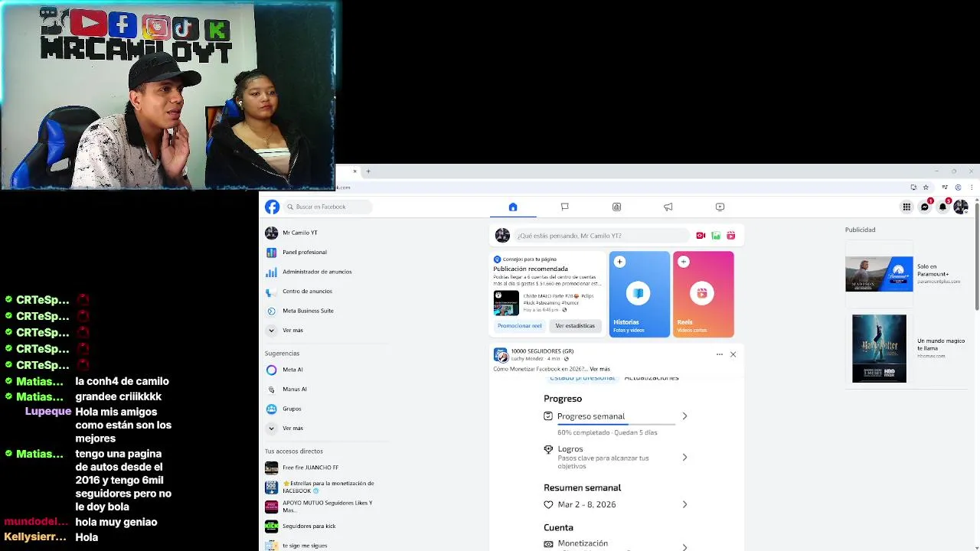The width and height of the screenshot is (980, 551).
Task: Open 10000 SEGUIDORES (GR) group name link
Action: (542, 351)
